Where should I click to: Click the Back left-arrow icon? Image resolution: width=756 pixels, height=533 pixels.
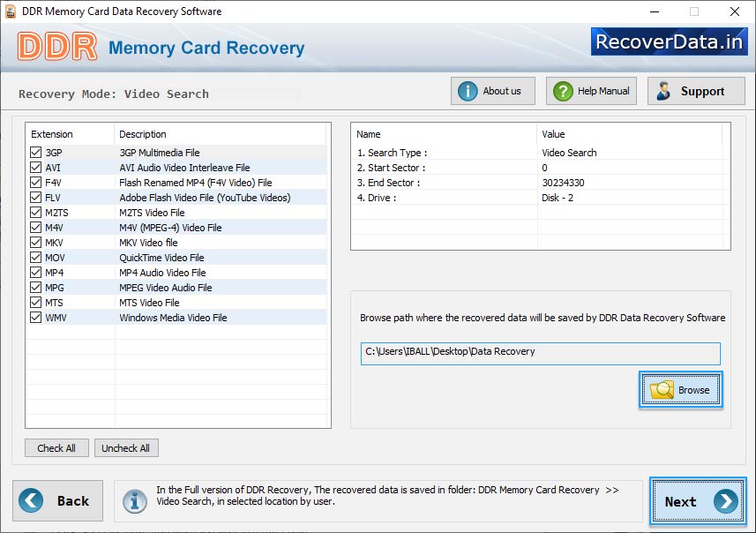(x=31, y=500)
